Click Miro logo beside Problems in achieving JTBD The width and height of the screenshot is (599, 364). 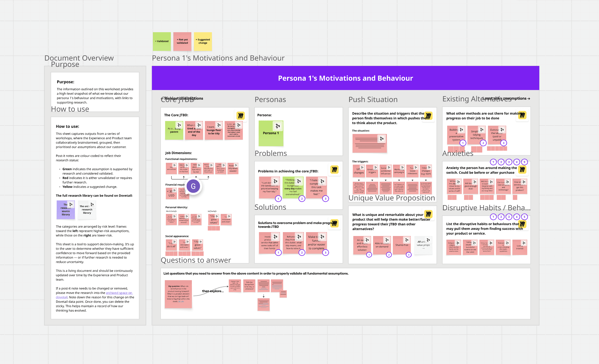(x=334, y=170)
